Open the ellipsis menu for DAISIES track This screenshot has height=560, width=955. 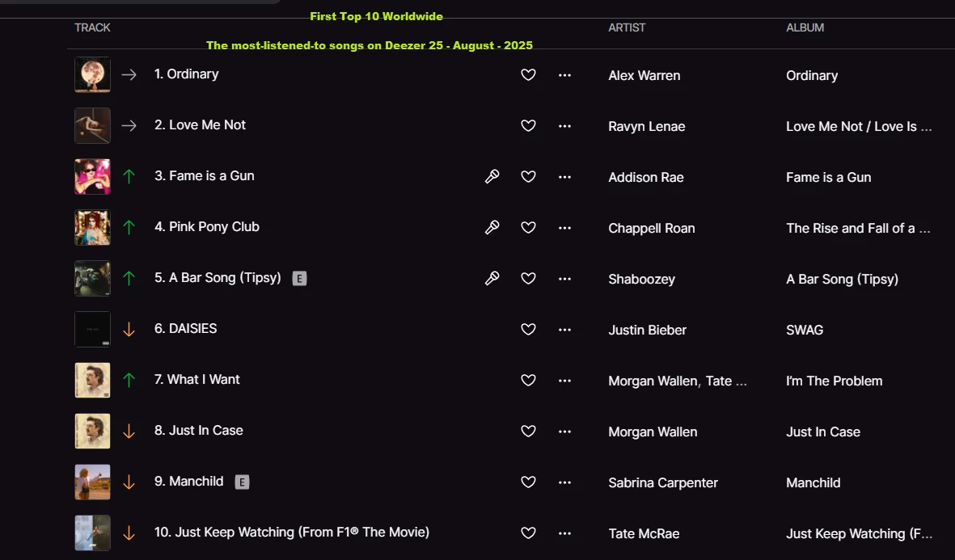[564, 330]
